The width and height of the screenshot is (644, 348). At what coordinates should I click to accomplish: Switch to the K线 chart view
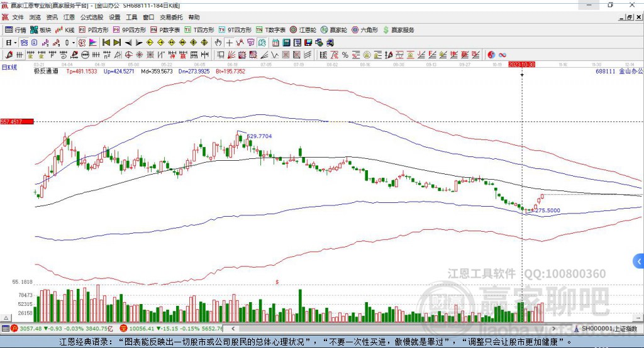coord(65,30)
